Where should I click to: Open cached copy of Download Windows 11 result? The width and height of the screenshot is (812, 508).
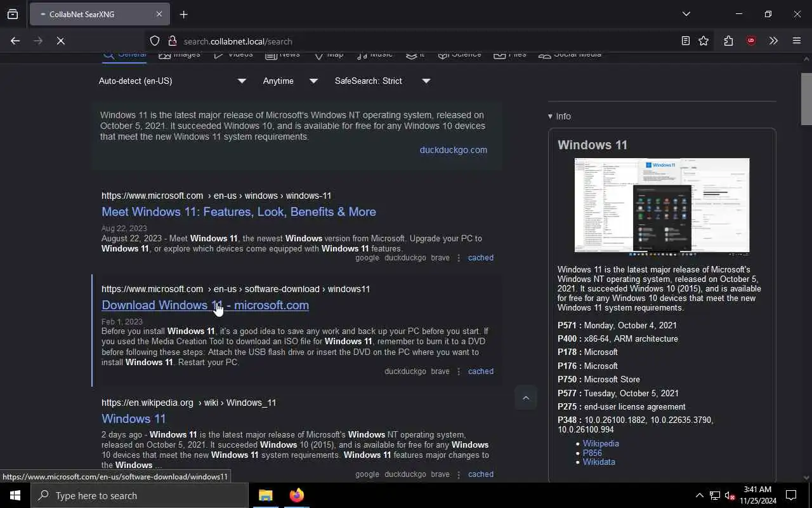pyautogui.click(x=480, y=371)
